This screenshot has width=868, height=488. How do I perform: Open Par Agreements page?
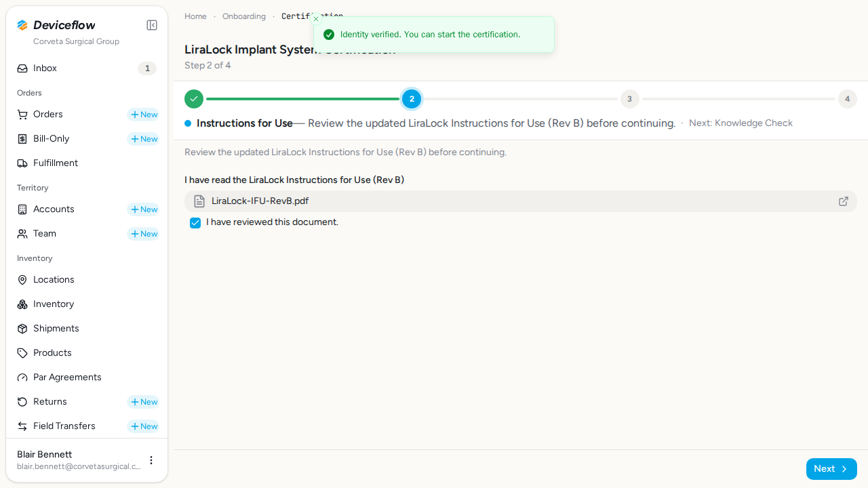tap(87, 378)
